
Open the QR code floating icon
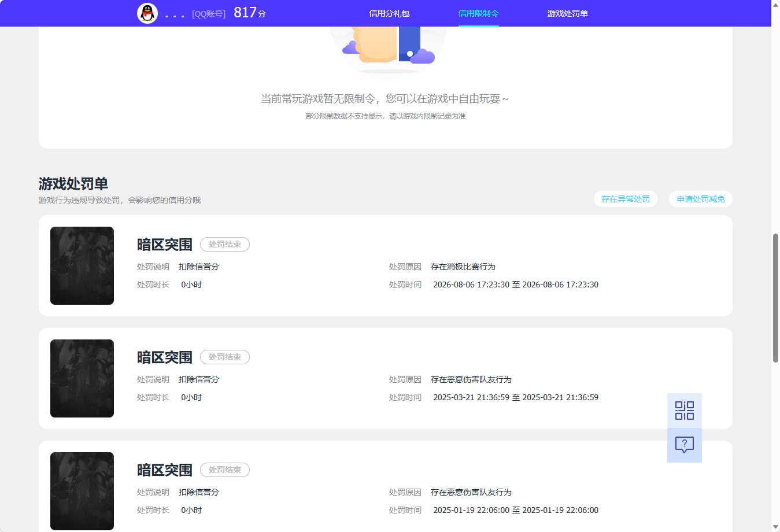tap(685, 411)
